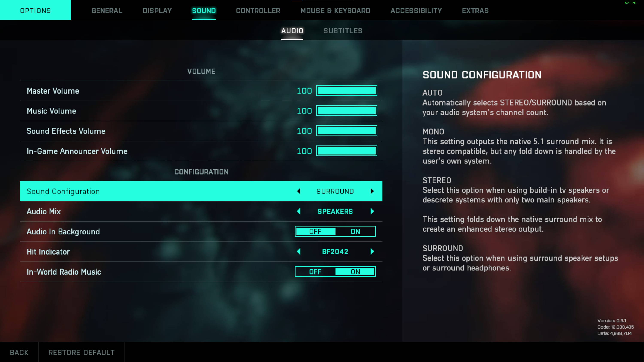Open the Accessibility tab
The image size is (644, 362).
pyautogui.click(x=416, y=11)
